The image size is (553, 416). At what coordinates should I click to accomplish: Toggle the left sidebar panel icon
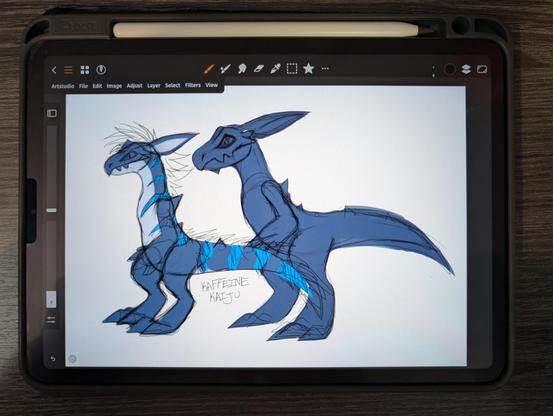point(52,113)
